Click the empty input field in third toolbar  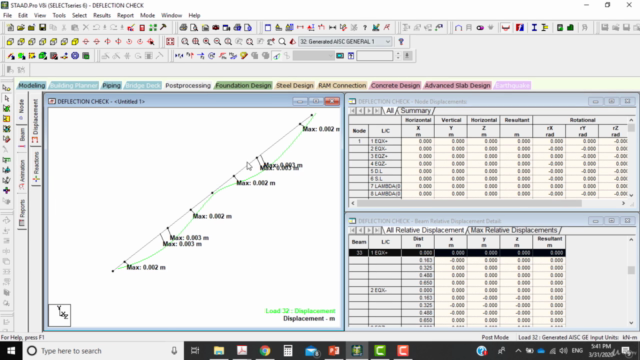375,56
